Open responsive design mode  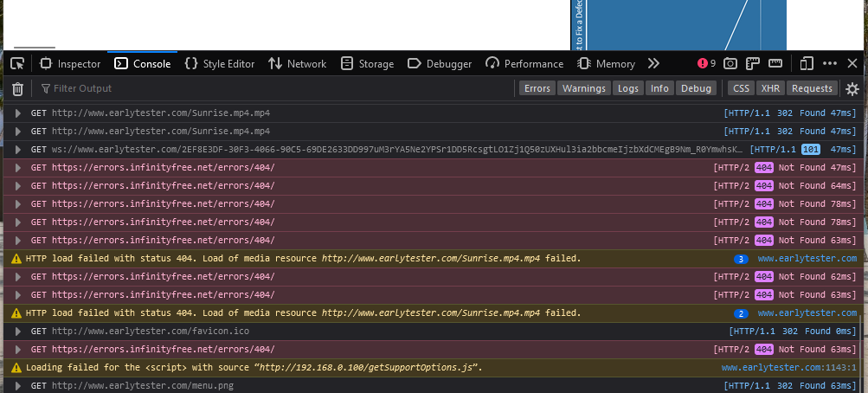(807, 63)
